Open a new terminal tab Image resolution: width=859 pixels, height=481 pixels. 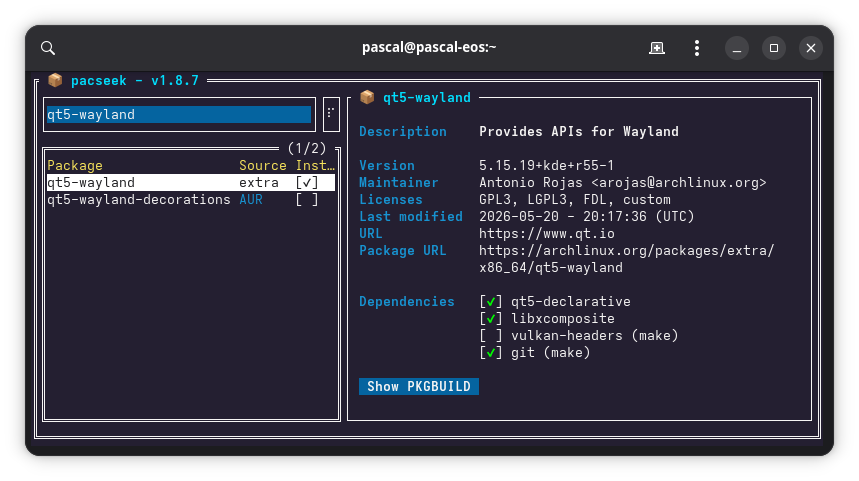coord(657,48)
